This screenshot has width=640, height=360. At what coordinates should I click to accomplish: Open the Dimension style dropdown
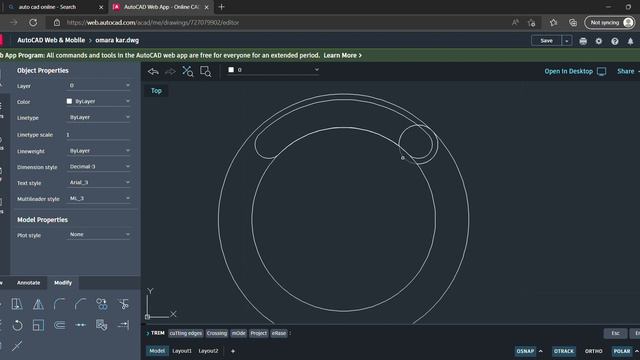(x=98, y=167)
